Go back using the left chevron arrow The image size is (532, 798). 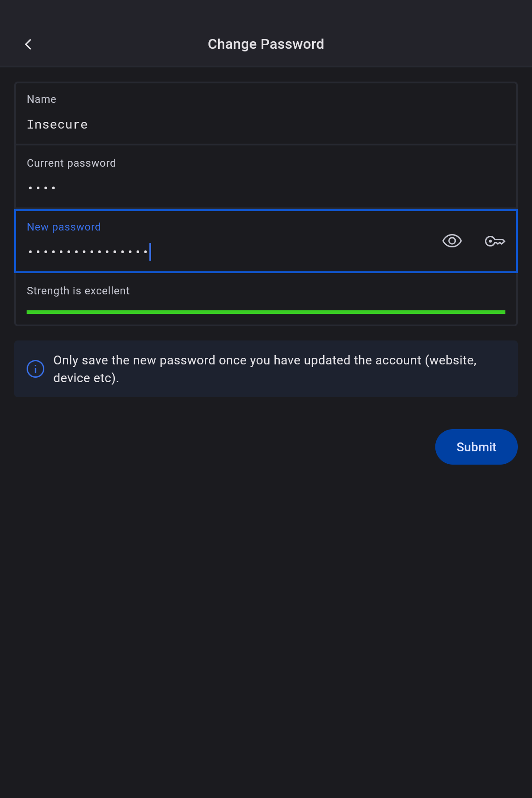tap(28, 44)
